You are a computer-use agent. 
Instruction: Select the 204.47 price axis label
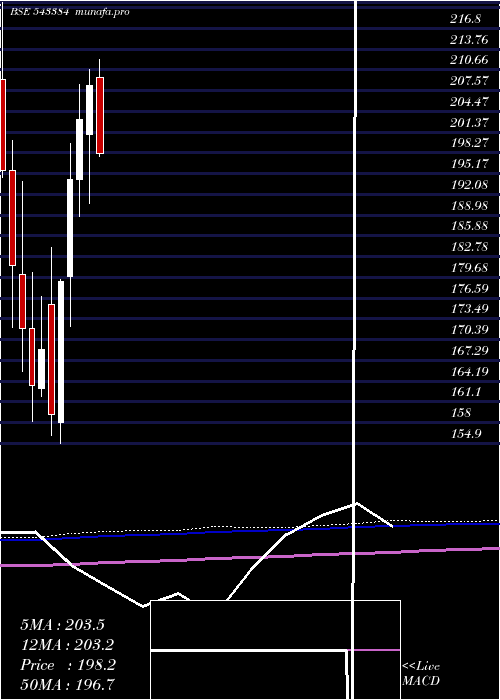tap(469, 102)
